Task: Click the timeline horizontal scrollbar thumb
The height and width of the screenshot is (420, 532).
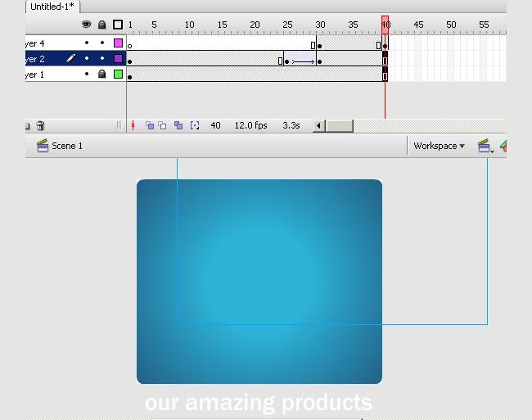Action: 340,126
